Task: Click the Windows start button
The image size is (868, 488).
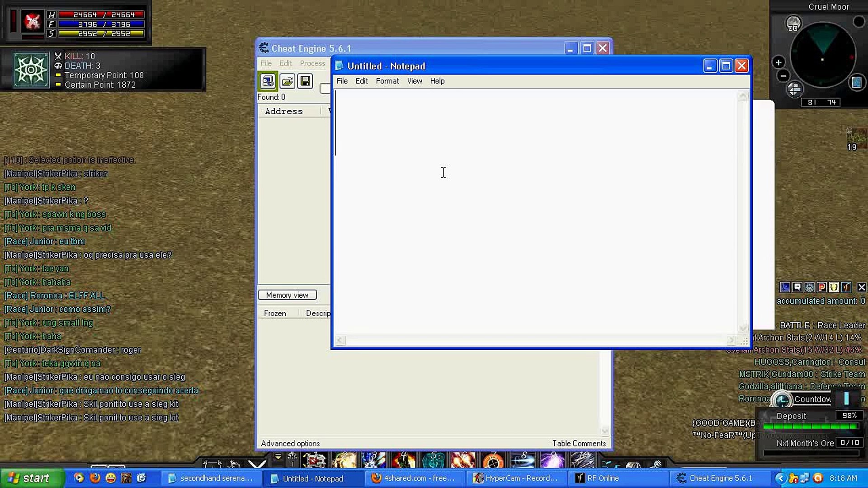Action: tap(32, 478)
